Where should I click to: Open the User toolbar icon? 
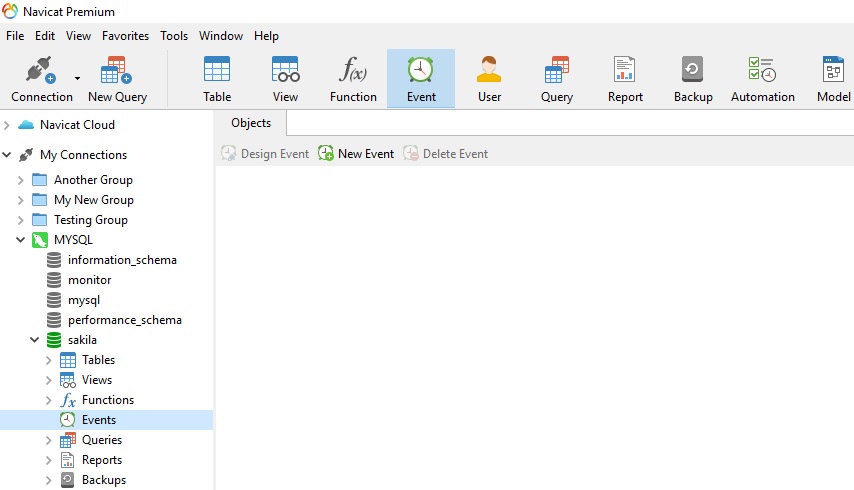tap(489, 79)
